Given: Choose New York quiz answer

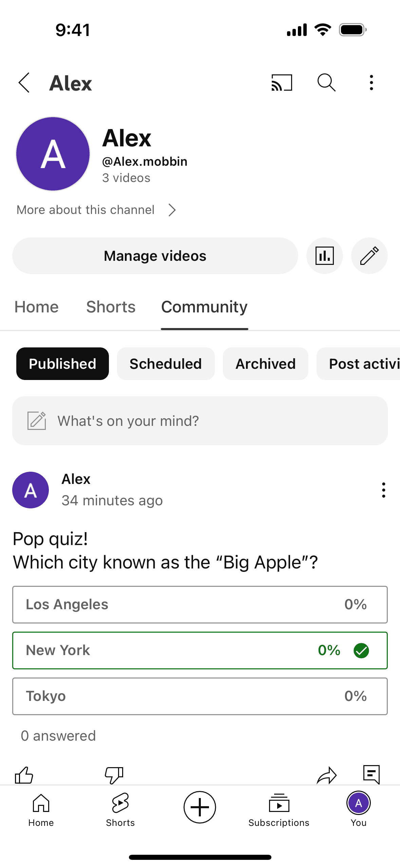Looking at the screenshot, I should coord(200,650).
